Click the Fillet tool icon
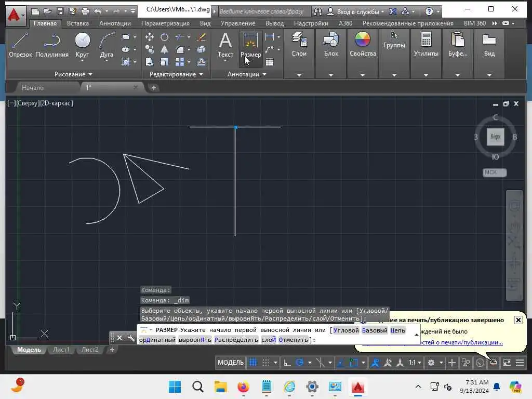This screenshot has height=399, width=532. pos(180,49)
